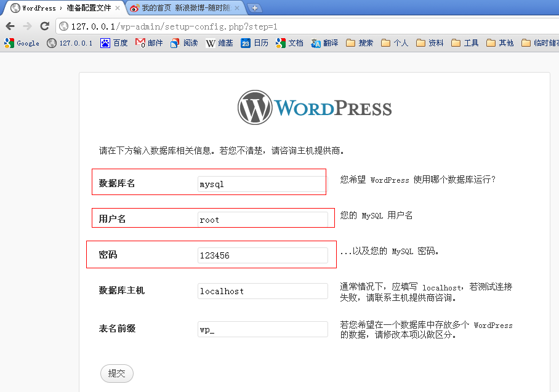Click the hint 您希望 WordPress 使用哪个数据库运行
The width and height of the screenshot is (559, 392).
[418, 179]
